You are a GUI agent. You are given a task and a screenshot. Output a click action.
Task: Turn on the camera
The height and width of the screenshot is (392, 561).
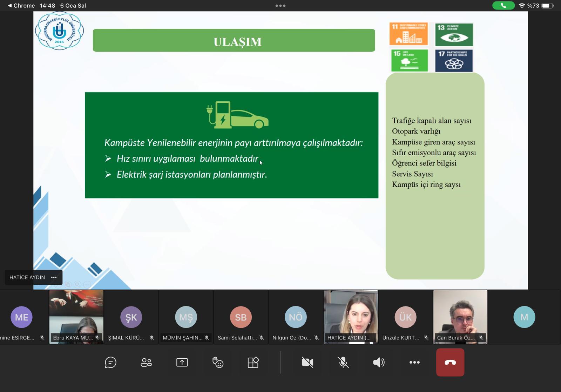tap(307, 362)
